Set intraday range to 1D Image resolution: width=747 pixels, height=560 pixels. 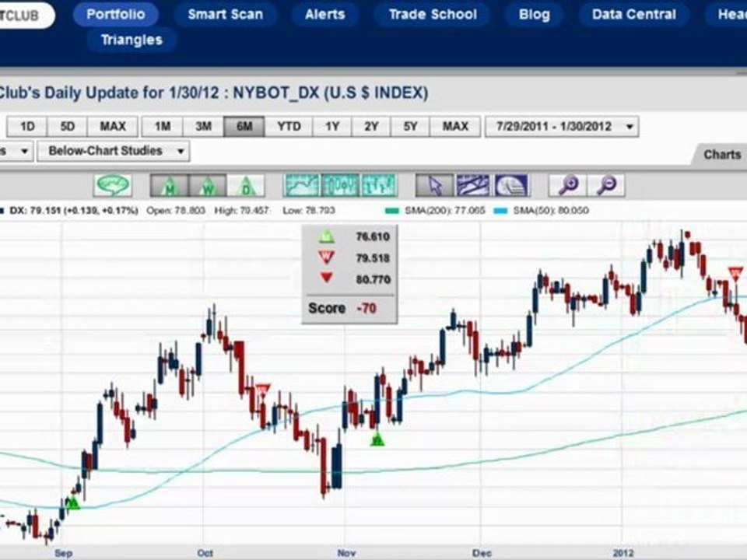coord(27,126)
